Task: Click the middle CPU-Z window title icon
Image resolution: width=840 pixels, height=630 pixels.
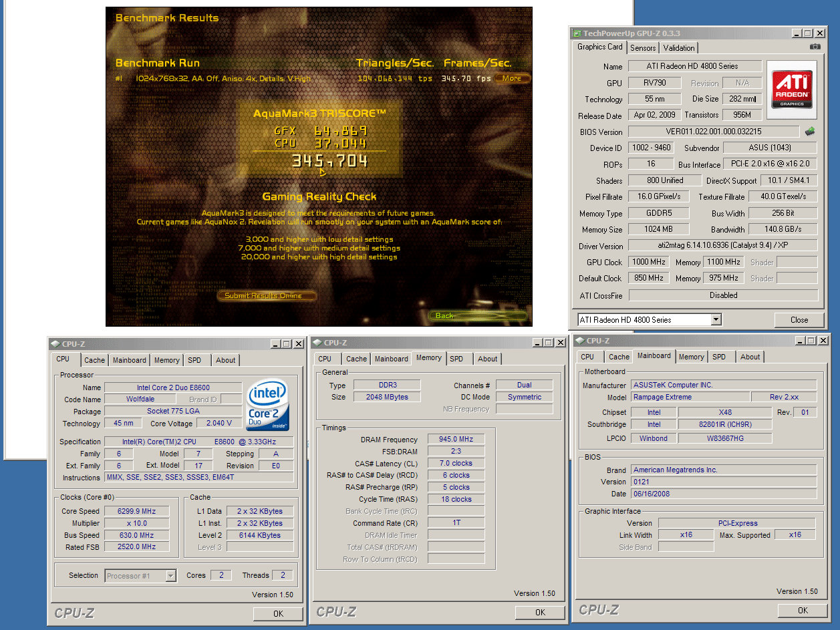Action: click(x=317, y=343)
